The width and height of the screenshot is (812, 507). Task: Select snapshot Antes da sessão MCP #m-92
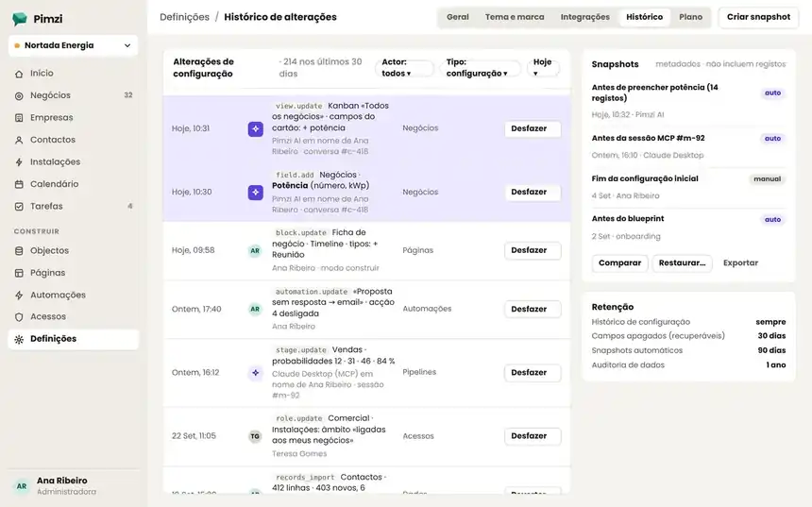pyautogui.click(x=688, y=146)
